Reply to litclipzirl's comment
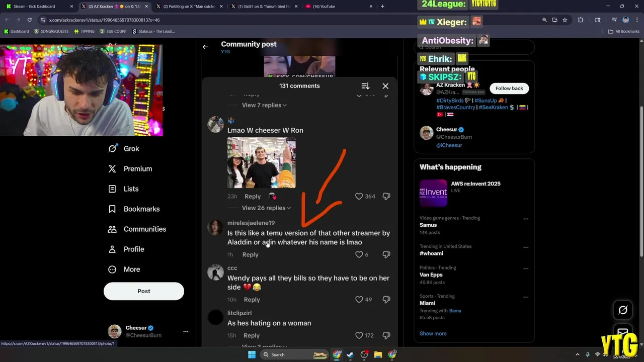This screenshot has width=644, height=362. coord(252,335)
